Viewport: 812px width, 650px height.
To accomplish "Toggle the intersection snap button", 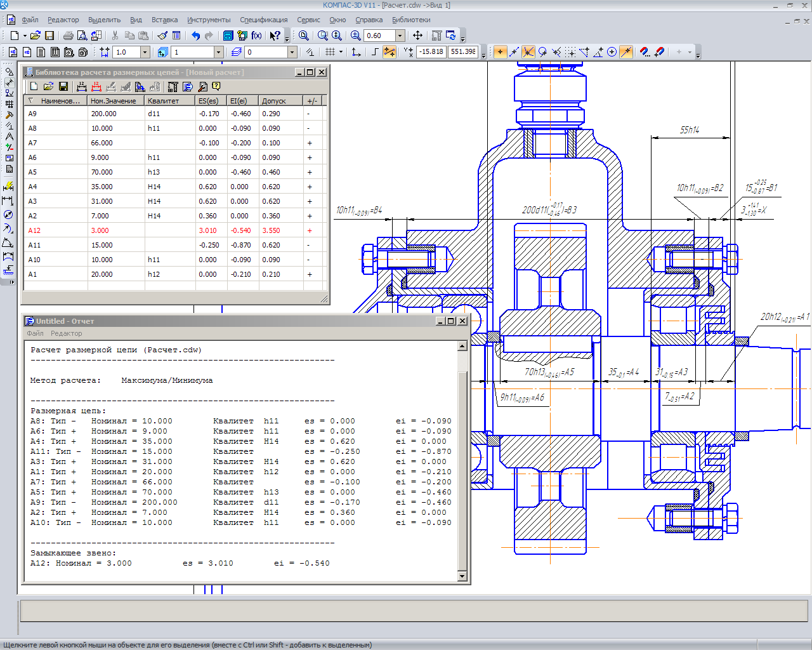I will pos(528,52).
